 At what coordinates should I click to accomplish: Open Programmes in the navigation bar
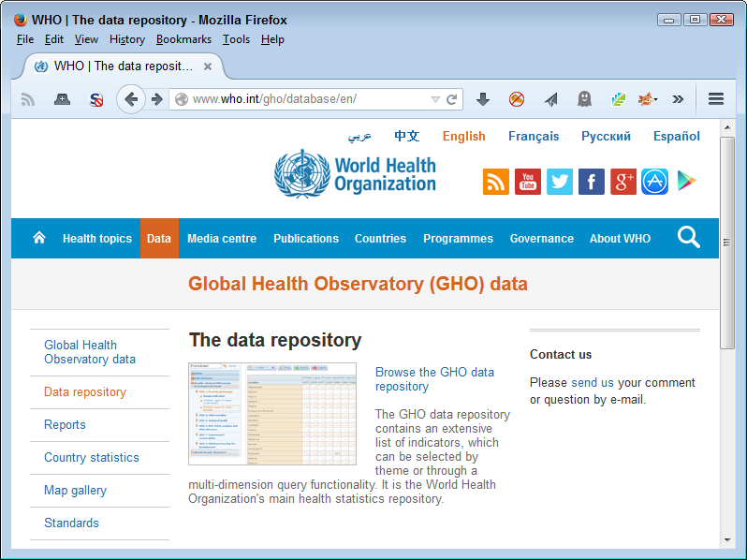[x=458, y=238]
